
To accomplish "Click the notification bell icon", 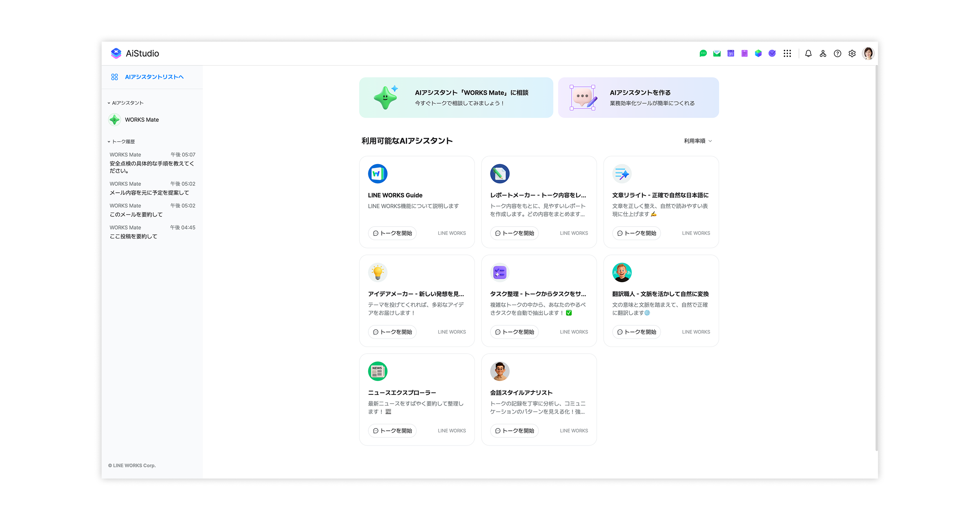I will 808,53.
